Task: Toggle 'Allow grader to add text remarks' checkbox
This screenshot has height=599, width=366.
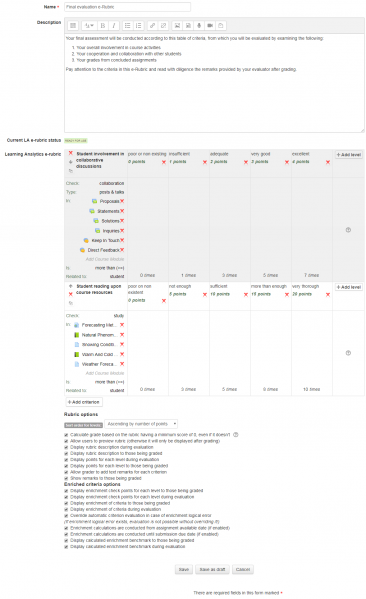Action: (x=66, y=472)
